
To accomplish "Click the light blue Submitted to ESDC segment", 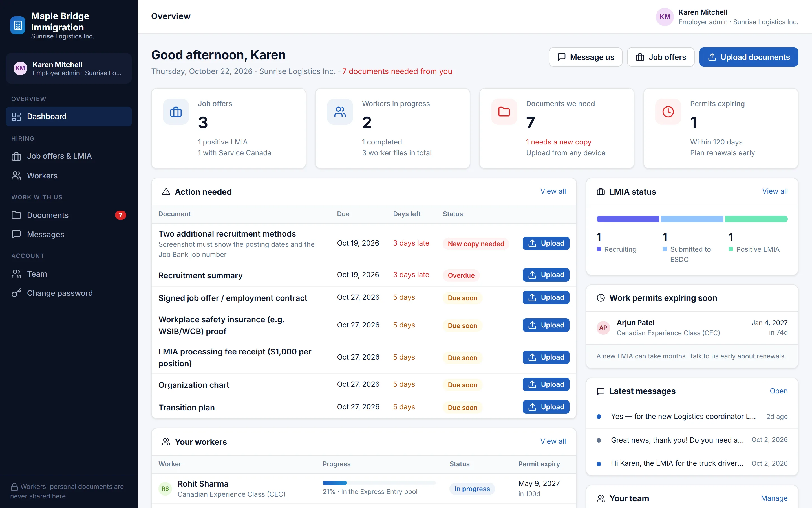I will (692, 219).
